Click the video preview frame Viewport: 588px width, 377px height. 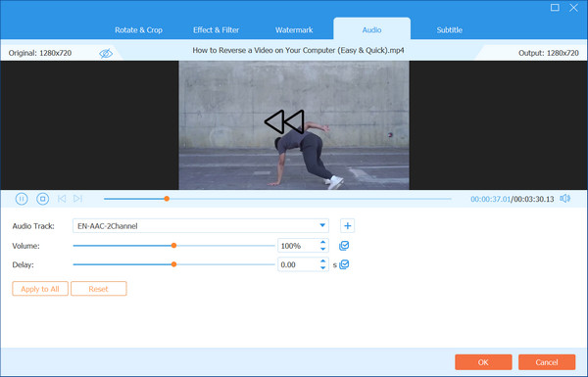coord(294,125)
